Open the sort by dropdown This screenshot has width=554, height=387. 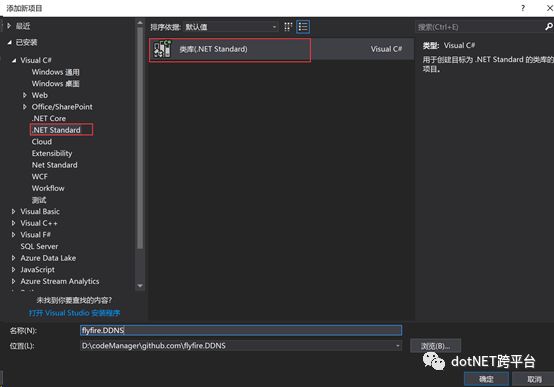[231, 27]
